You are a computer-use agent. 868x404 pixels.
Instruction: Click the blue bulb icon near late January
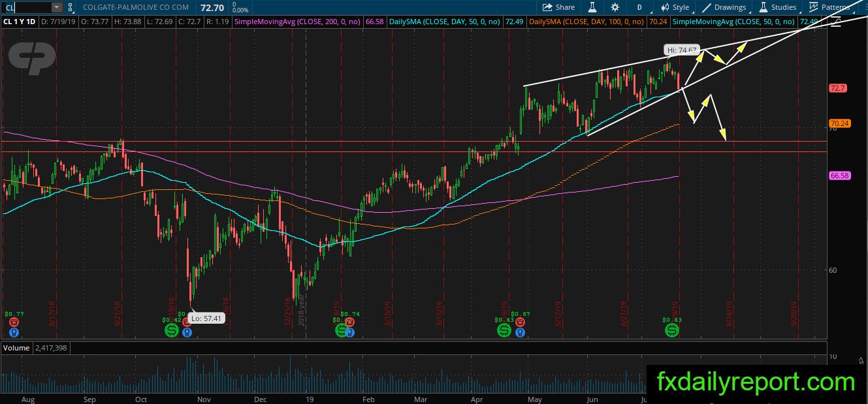pyautogui.click(x=350, y=332)
